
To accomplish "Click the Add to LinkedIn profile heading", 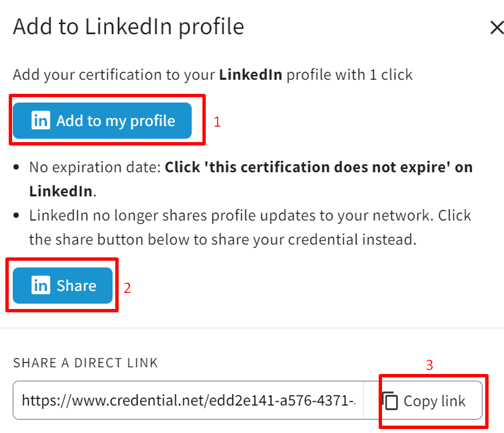I will (x=129, y=27).
